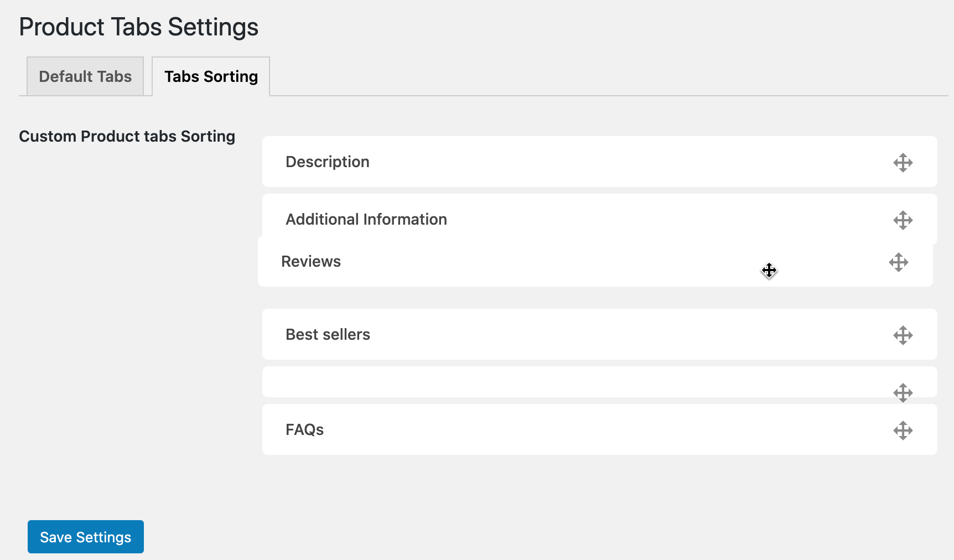Select the empty unnamed tab row
Image resolution: width=954 pixels, height=560 pixels.
553,382
